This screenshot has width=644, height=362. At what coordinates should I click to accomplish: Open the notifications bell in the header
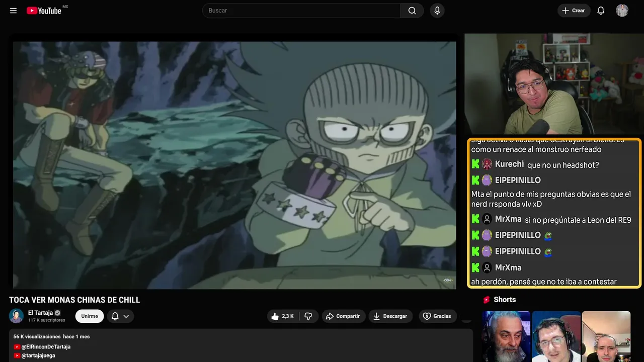(x=601, y=11)
